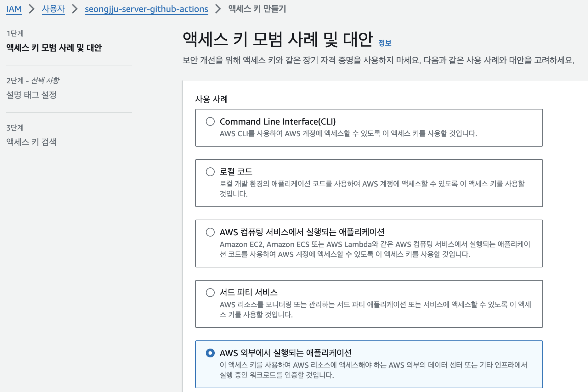Select 서드 파티 서비스 radio button
Screen dimensions: 588x392
coord(210,293)
